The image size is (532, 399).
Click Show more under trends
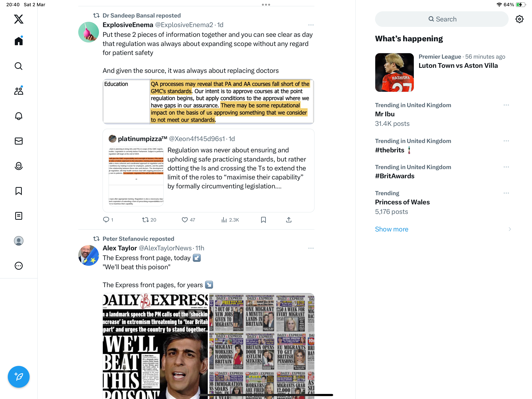click(392, 229)
